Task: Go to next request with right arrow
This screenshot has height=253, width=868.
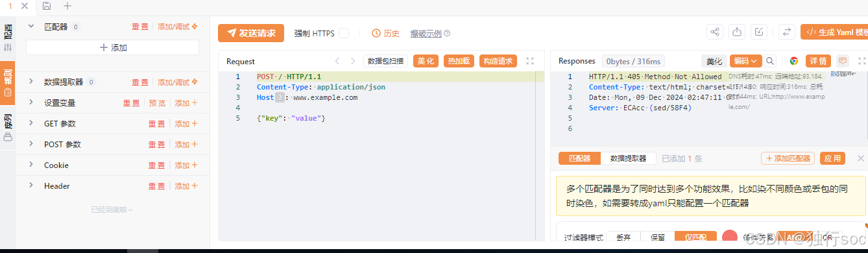Action: [353, 61]
